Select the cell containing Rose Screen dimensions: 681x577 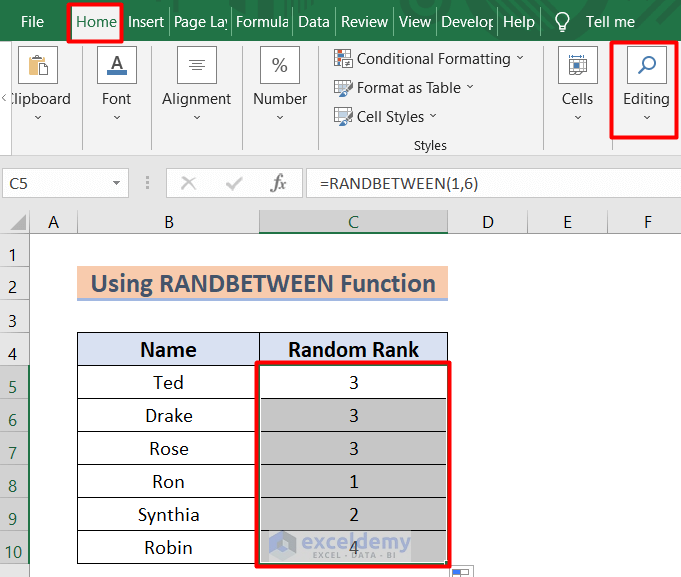click(169, 448)
